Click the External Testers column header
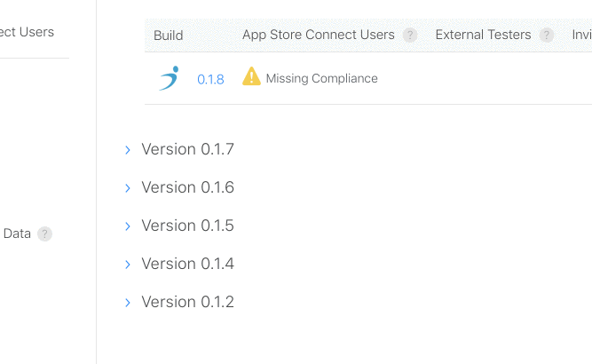 point(483,35)
